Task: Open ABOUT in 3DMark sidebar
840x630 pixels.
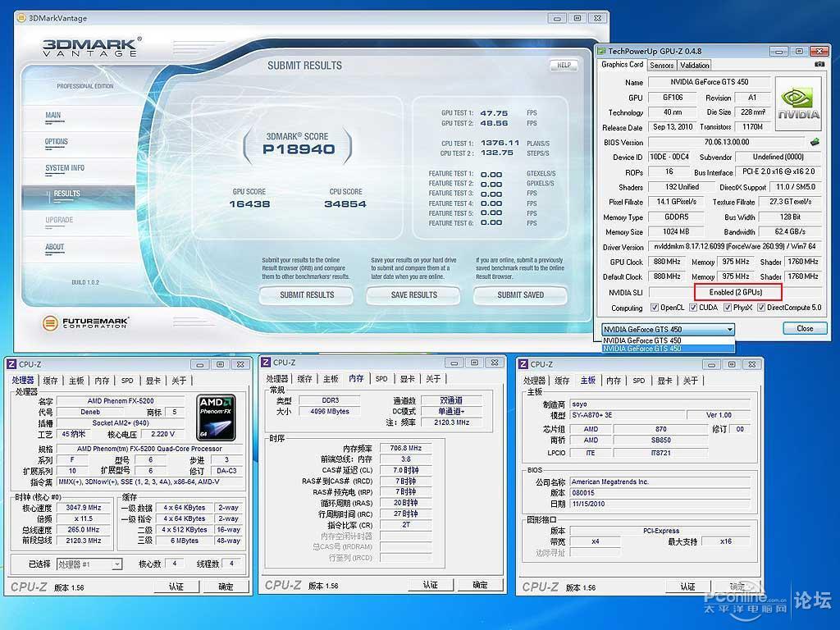Action: [55, 247]
